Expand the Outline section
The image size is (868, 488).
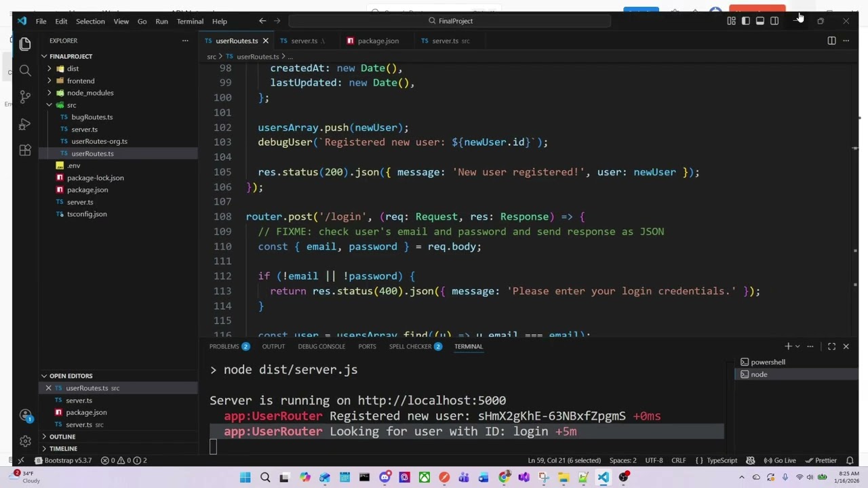tap(62, 436)
